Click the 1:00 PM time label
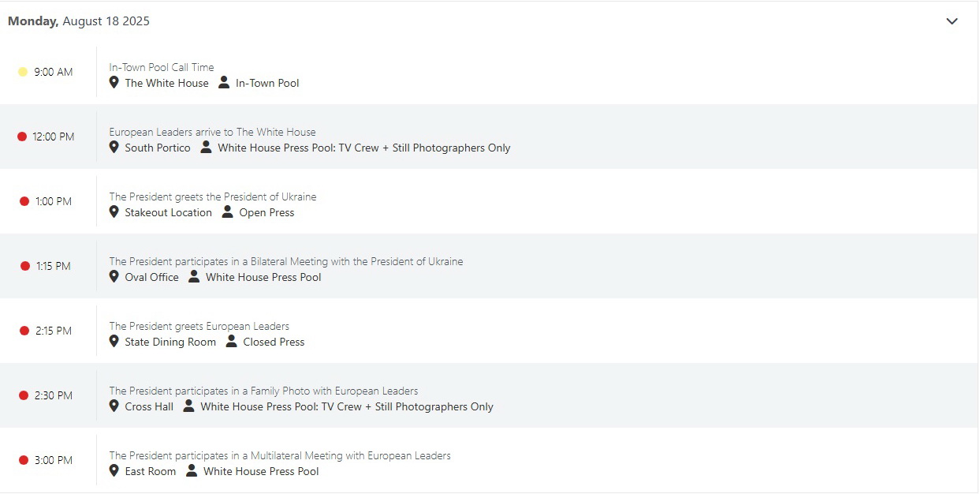The image size is (980, 494). tap(54, 201)
